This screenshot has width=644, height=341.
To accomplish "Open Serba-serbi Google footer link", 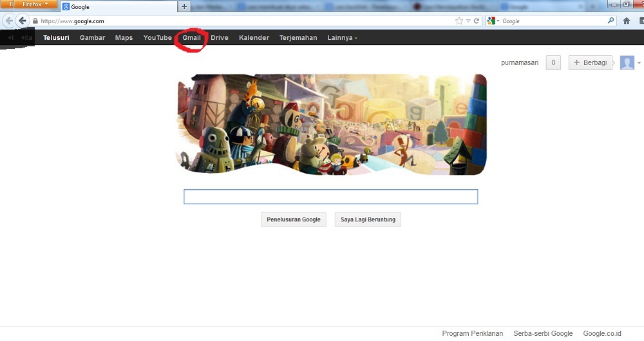I will click(543, 334).
